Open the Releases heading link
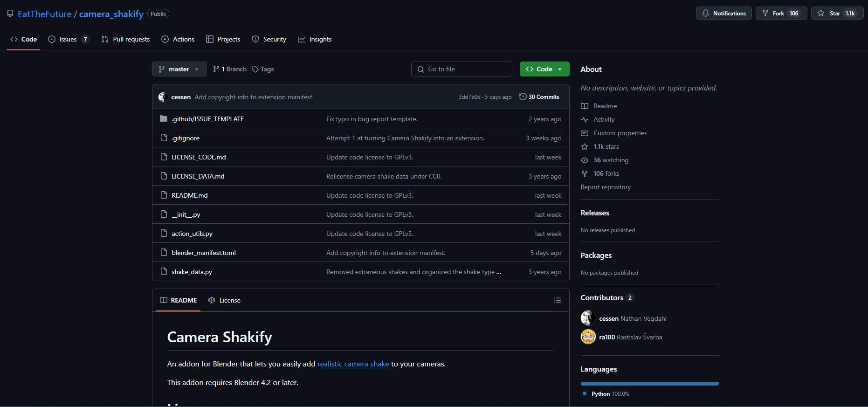 (x=595, y=213)
